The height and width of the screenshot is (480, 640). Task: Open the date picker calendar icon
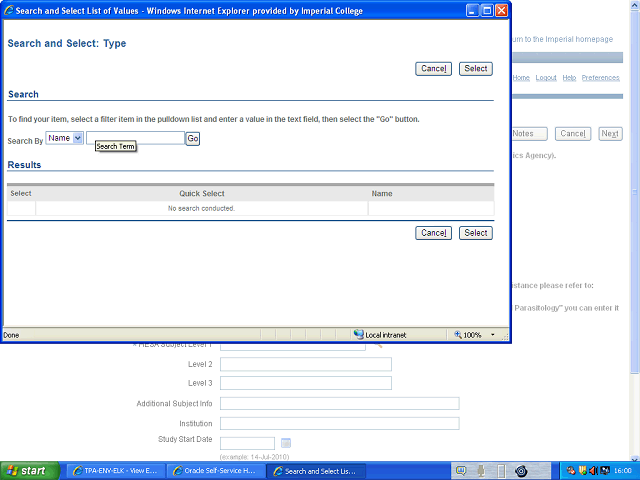(285, 443)
